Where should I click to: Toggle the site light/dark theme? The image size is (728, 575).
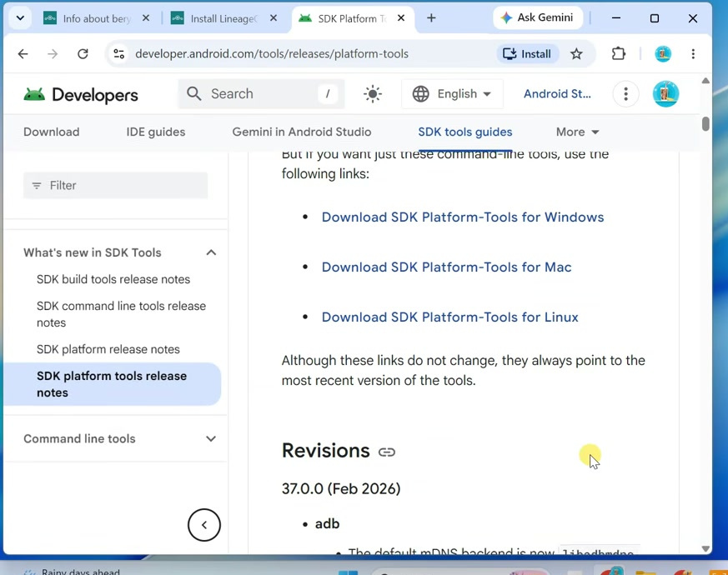click(373, 93)
